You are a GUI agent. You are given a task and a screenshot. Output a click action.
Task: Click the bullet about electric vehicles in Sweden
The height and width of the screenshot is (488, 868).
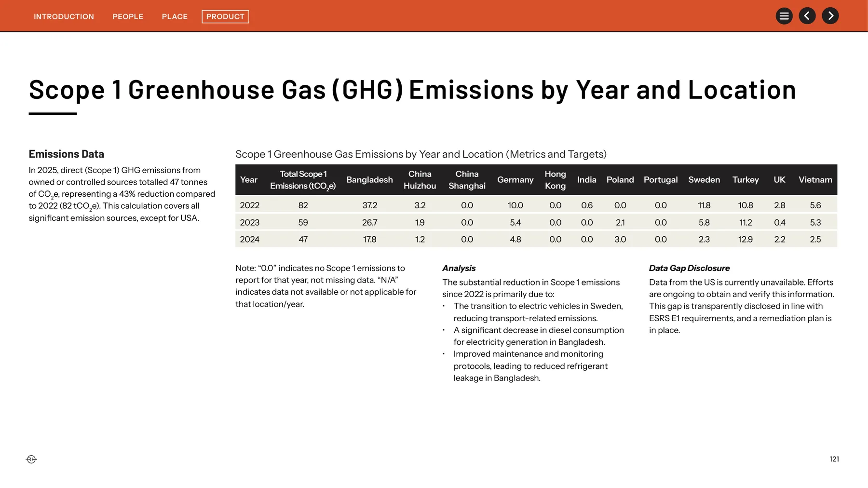pos(533,312)
